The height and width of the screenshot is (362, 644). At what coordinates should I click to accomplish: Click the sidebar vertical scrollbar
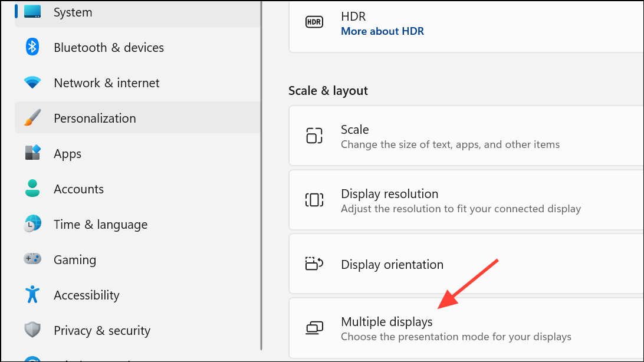pos(261,177)
